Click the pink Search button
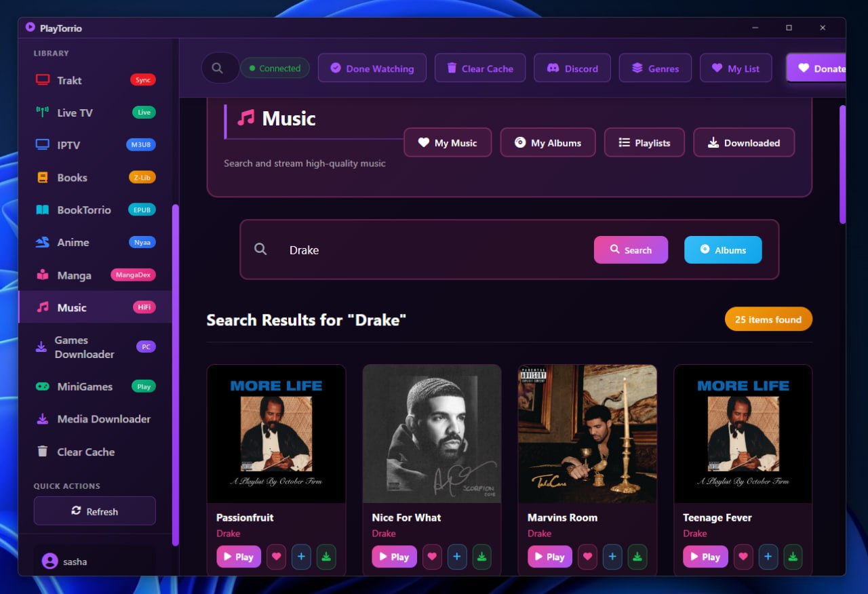The width and height of the screenshot is (868, 594). [x=631, y=250]
